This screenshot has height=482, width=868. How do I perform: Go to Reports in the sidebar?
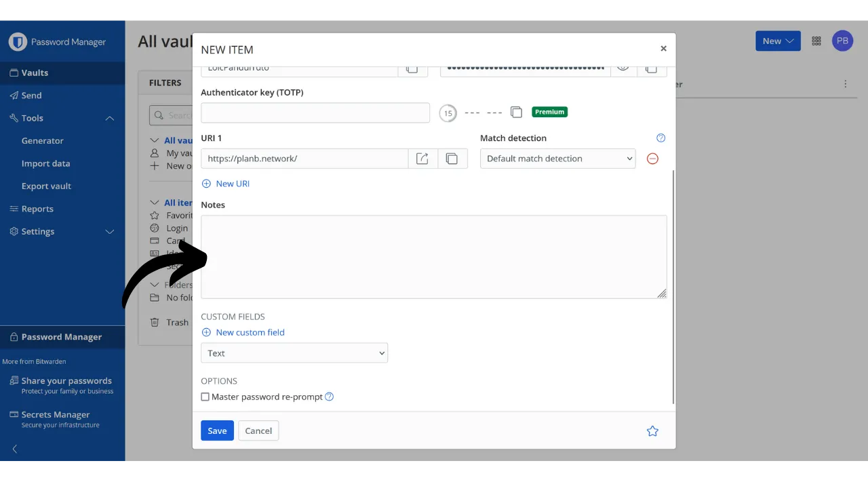tap(37, 209)
